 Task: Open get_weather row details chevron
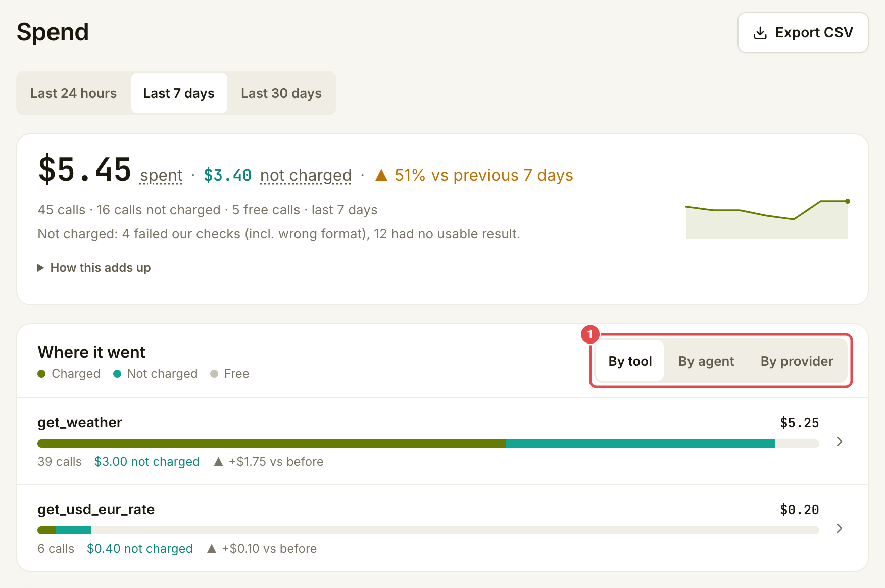pos(840,442)
